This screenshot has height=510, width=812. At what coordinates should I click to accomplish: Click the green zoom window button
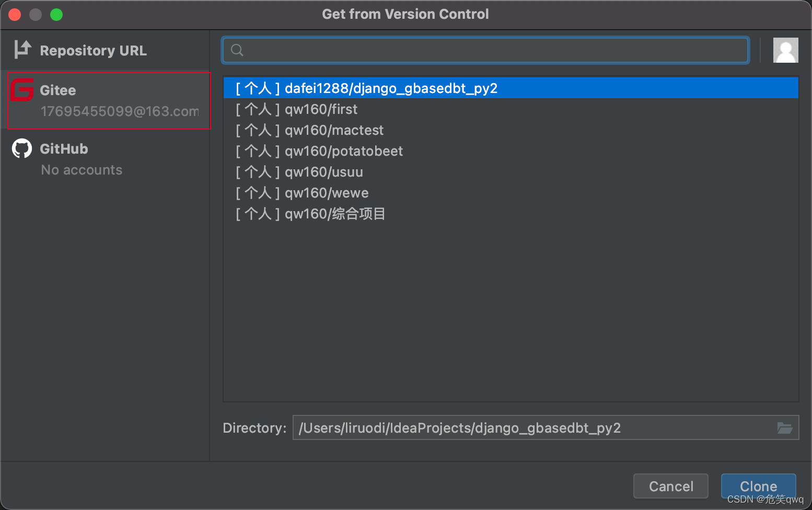tap(56, 15)
